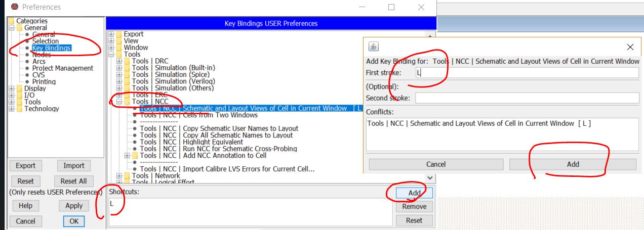Click the key bindings tree scrollbar down arrow

[430, 178]
